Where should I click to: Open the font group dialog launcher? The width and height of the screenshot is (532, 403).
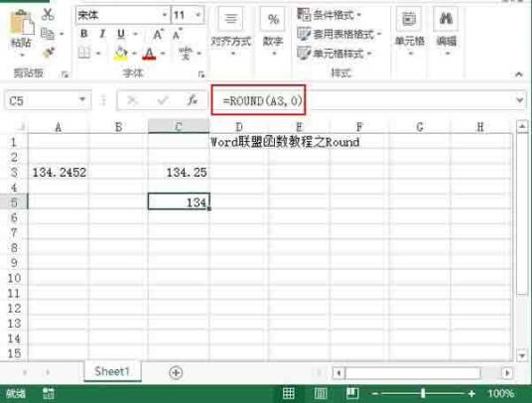coord(201,74)
